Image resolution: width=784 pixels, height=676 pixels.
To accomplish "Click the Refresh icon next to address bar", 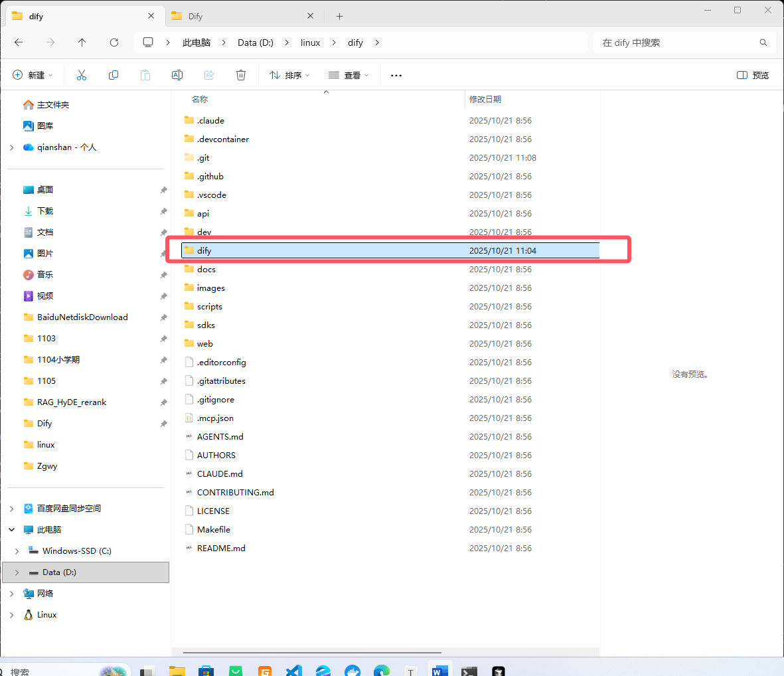I will (x=114, y=42).
